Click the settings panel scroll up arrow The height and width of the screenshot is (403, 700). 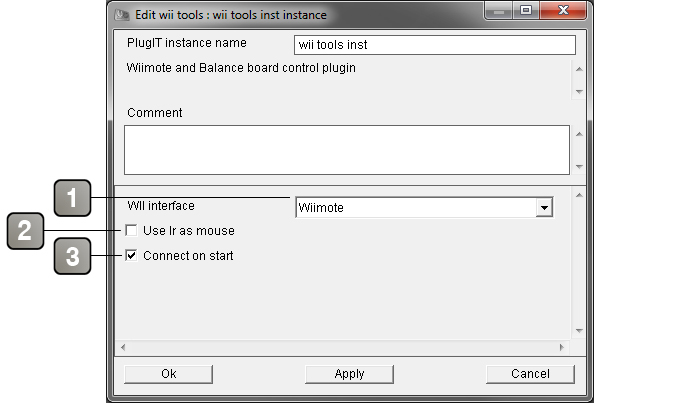pyautogui.click(x=579, y=195)
